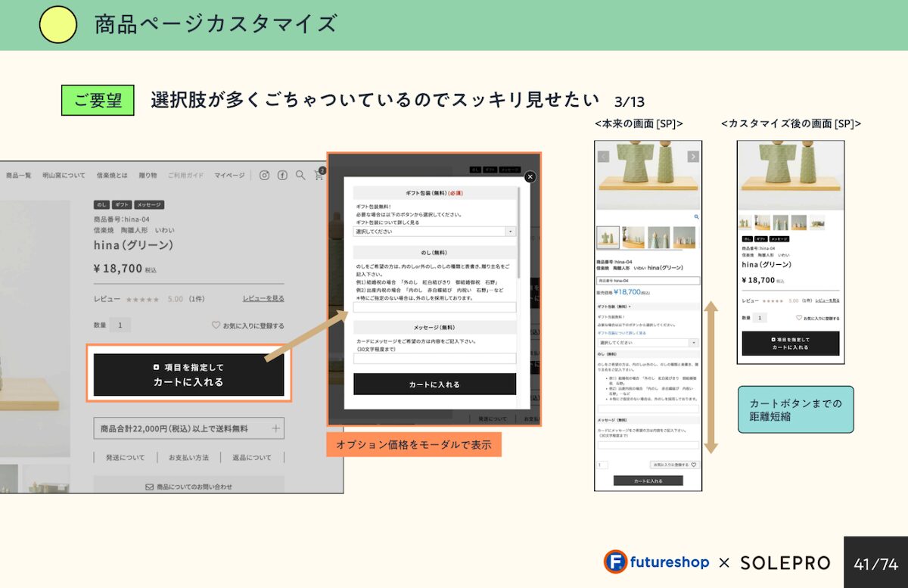The image size is (908, 588).
Task: Click the magnifying glass search icon in header
Action: pyautogui.click(x=300, y=175)
